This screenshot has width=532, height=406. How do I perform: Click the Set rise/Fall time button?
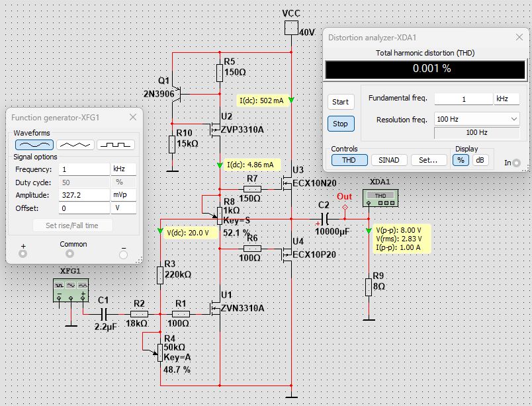coord(72,225)
